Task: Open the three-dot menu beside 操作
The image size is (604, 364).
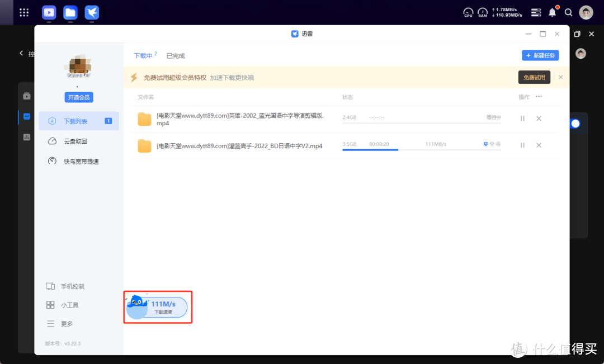Action: pyautogui.click(x=539, y=97)
